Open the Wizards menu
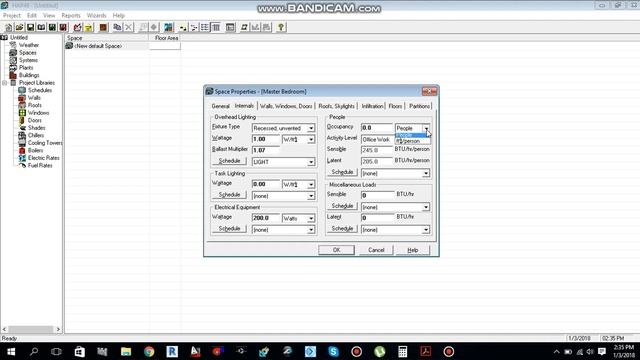The image size is (640, 360). click(x=96, y=16)
